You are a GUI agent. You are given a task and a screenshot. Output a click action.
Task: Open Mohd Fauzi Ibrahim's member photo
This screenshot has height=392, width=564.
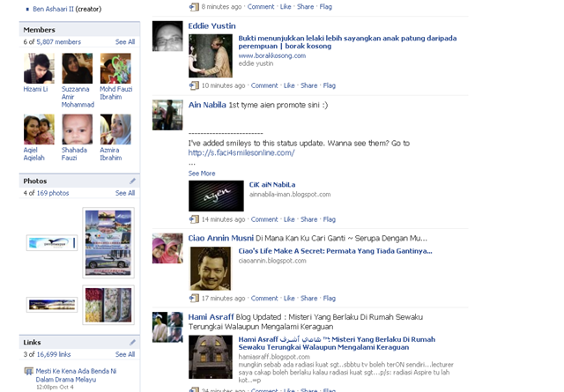(115, 69)
